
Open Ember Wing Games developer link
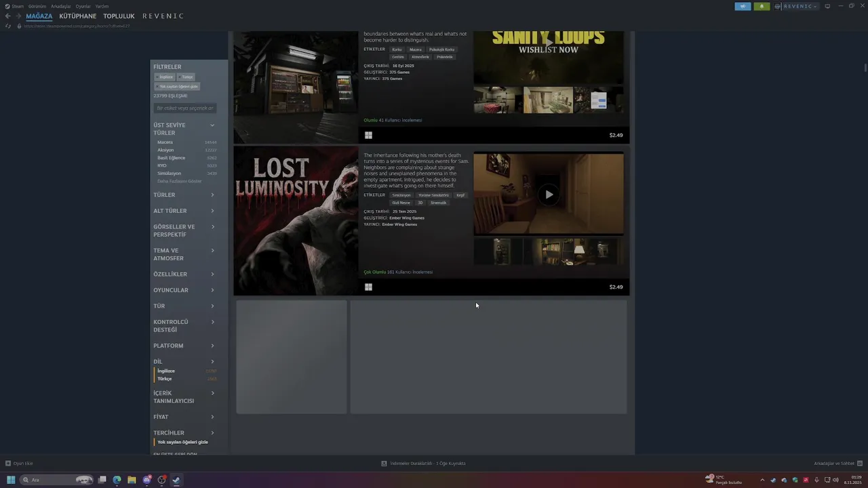click(407, 218)
